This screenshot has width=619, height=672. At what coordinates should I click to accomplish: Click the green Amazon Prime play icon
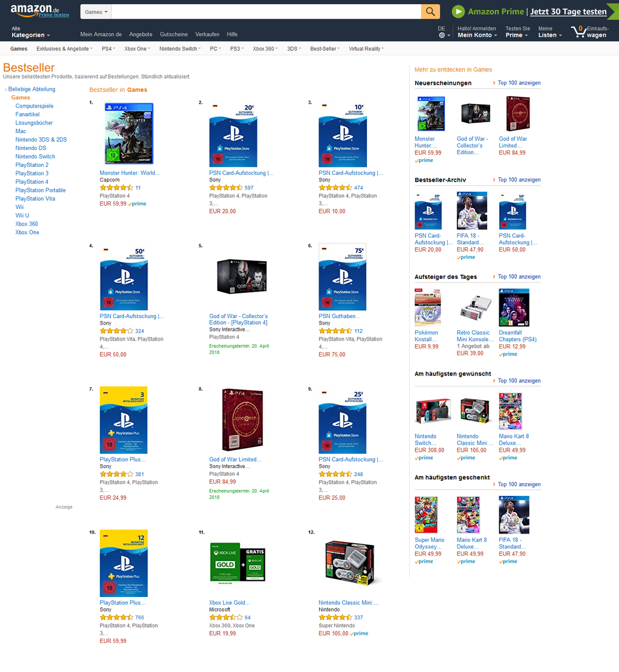coord(458,11)
